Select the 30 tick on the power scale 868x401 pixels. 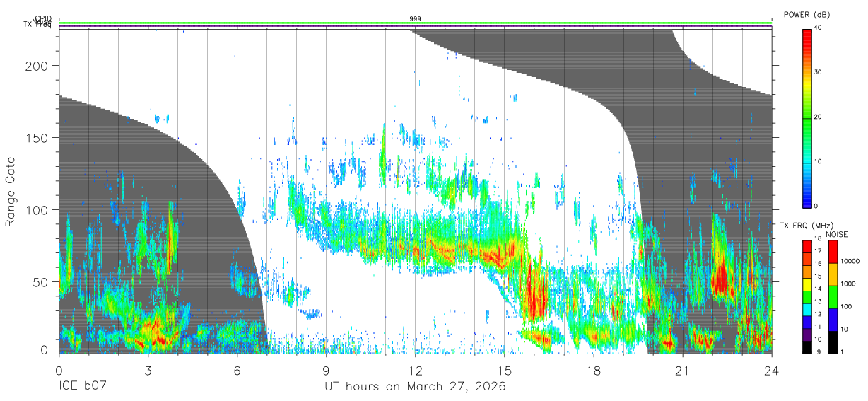pos(818,73)
